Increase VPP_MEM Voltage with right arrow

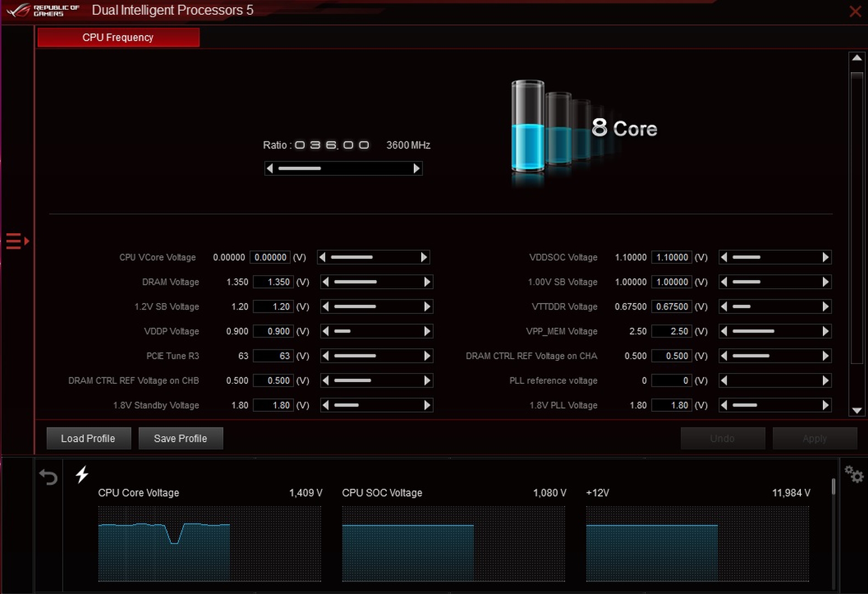[825, 331]
